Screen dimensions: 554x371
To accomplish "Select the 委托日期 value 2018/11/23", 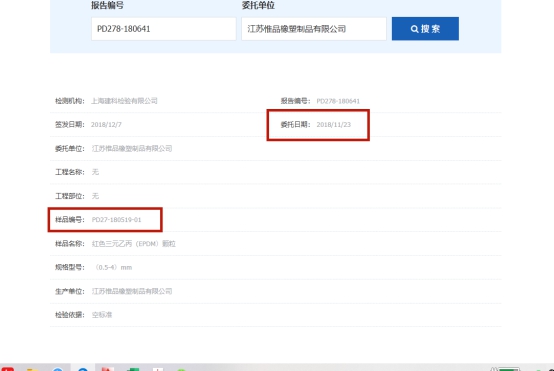I will coord(334,125).
